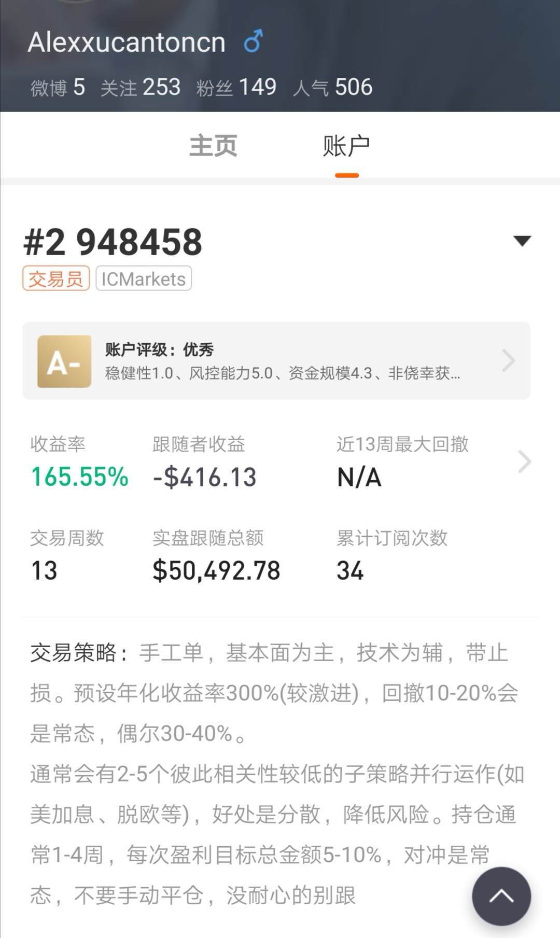Tap the ICMarkets broker tag
The width and height of the screenshot is (560, 938).
pos(144,278)
